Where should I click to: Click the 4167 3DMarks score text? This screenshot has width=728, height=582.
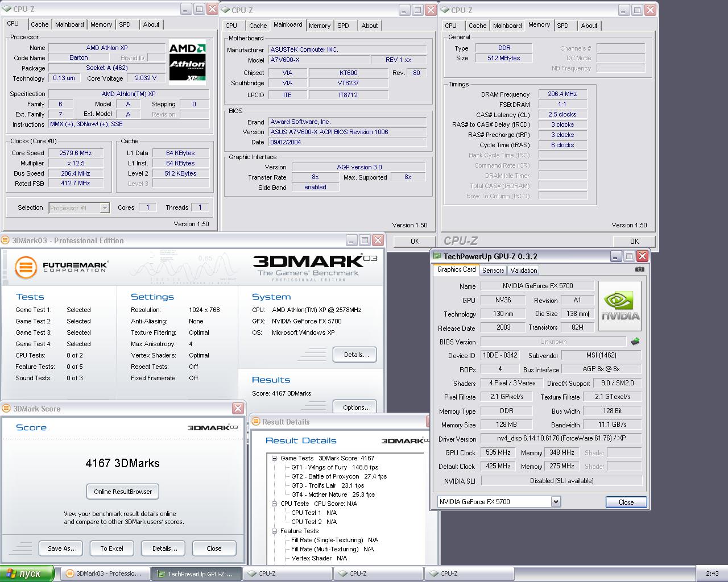[122, 463]
